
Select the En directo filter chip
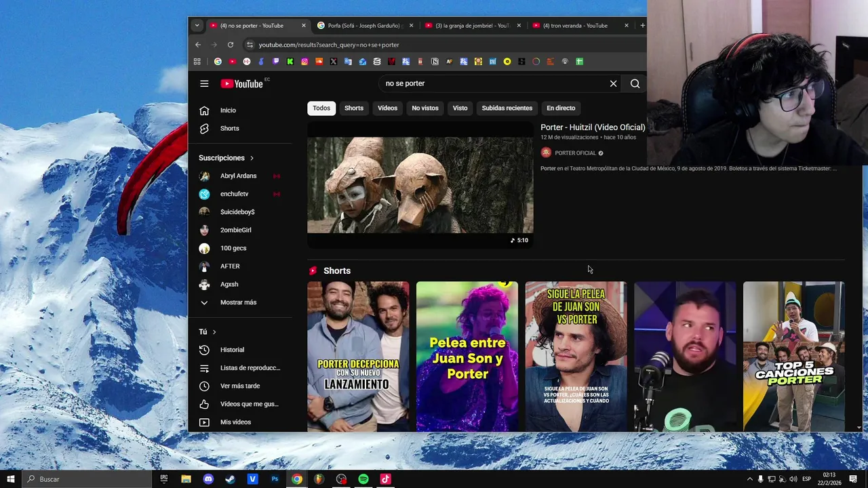click(x=561, y=108)
